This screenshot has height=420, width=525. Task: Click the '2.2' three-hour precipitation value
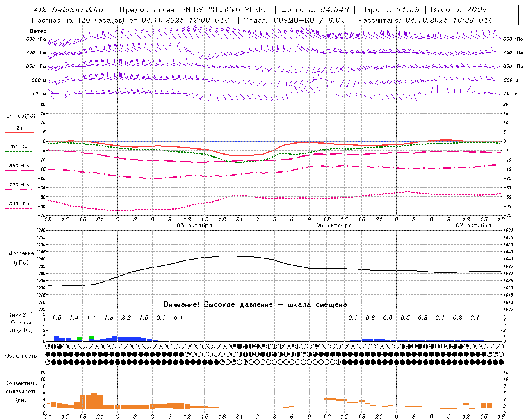pyautogui.click(x=126, y=318)
